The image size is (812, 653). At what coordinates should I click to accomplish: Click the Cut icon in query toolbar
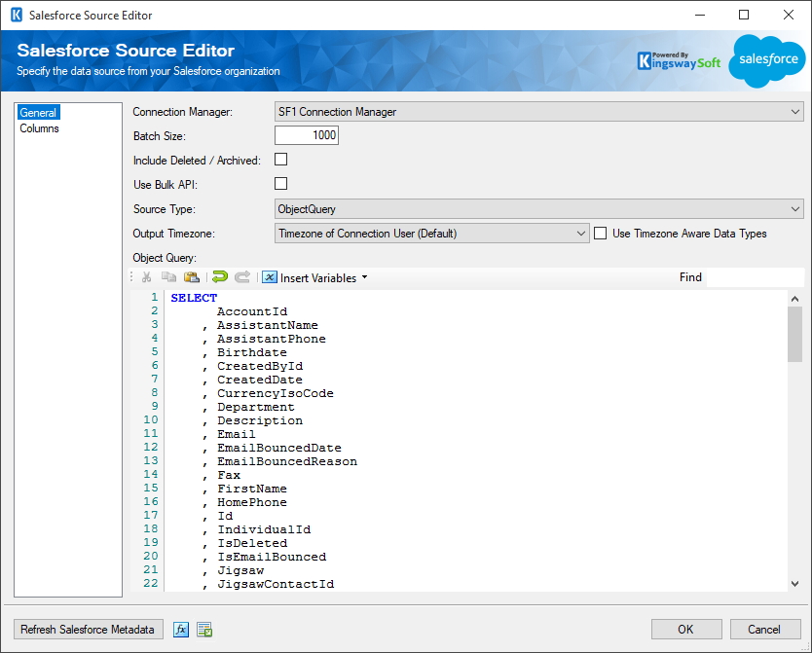147,277
